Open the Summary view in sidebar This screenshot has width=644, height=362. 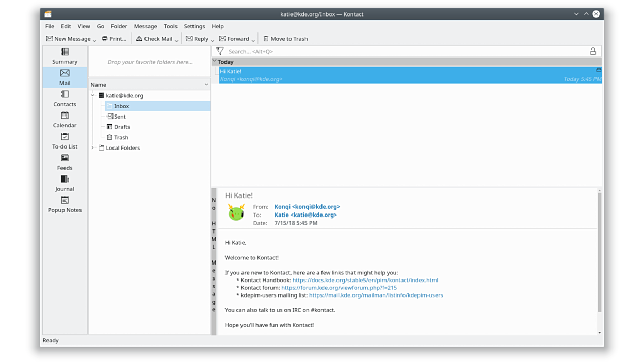coord(65,56)
